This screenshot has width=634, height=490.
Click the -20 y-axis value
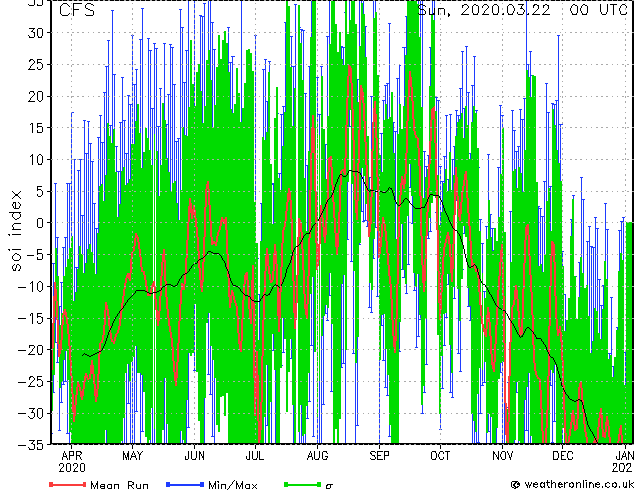[x=31, y=350]
